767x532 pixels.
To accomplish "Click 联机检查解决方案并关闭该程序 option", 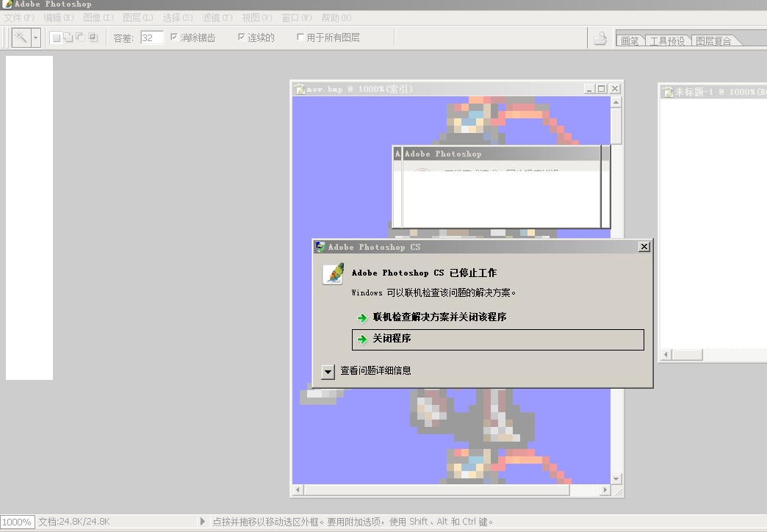I will 439,317.
